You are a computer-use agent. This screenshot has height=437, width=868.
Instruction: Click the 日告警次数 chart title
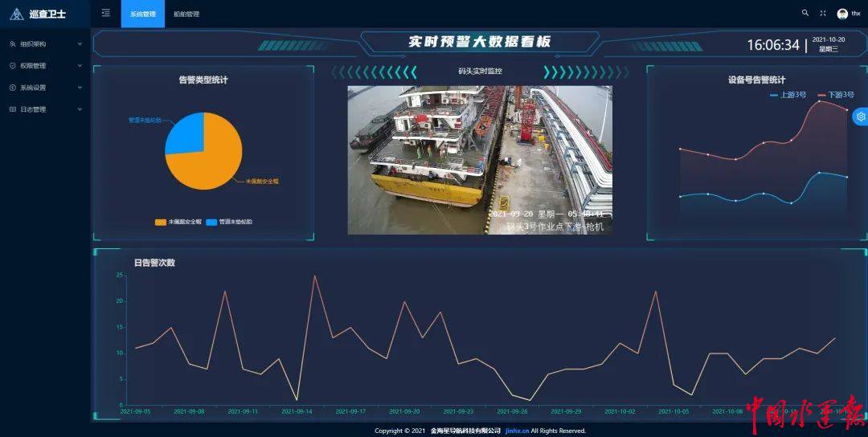point(154,263)
